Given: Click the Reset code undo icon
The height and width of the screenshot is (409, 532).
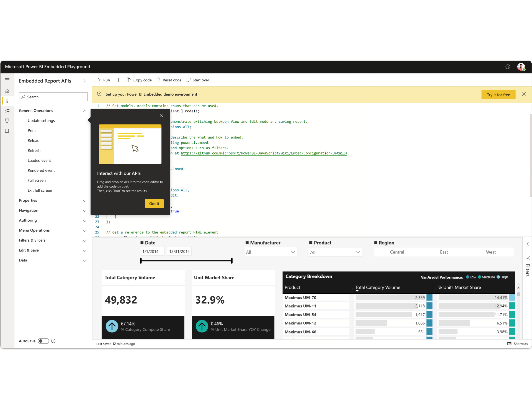Looking at the screenshot, I should click(x=158, y=80).
